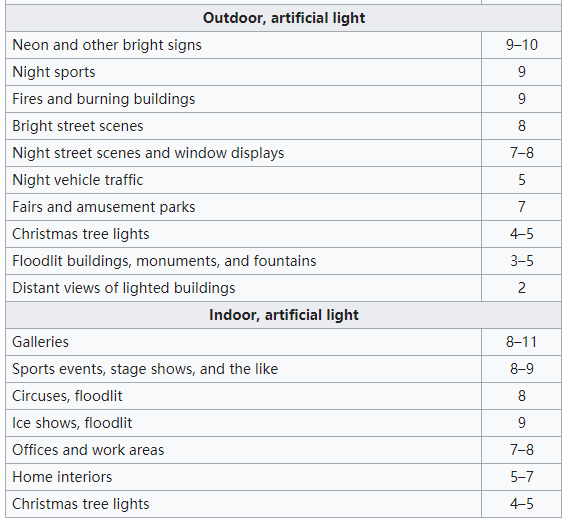
Task: Click the 'Night sports' table cell
Action: coord(243,72)
